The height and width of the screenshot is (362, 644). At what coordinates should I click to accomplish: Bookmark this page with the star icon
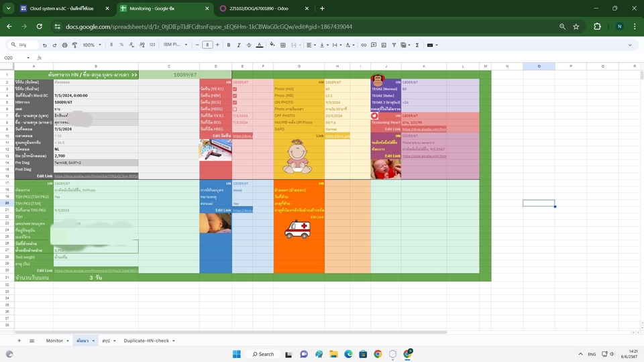[x=576, y=27]
